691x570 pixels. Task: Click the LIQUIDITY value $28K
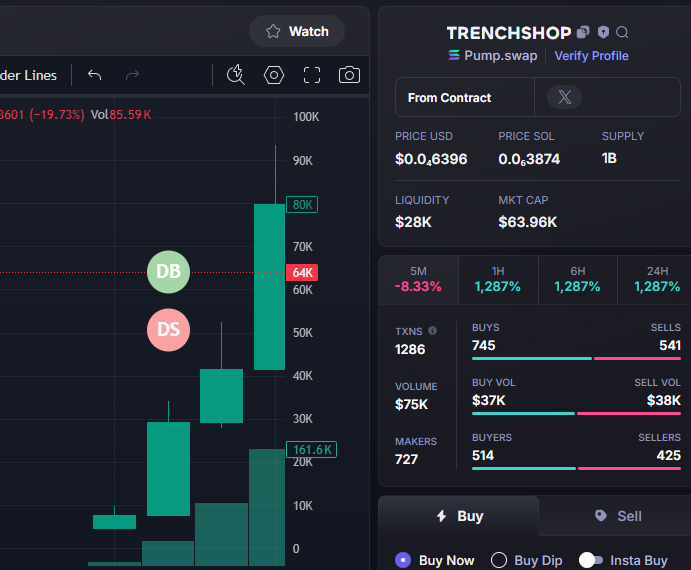[413, 222]
